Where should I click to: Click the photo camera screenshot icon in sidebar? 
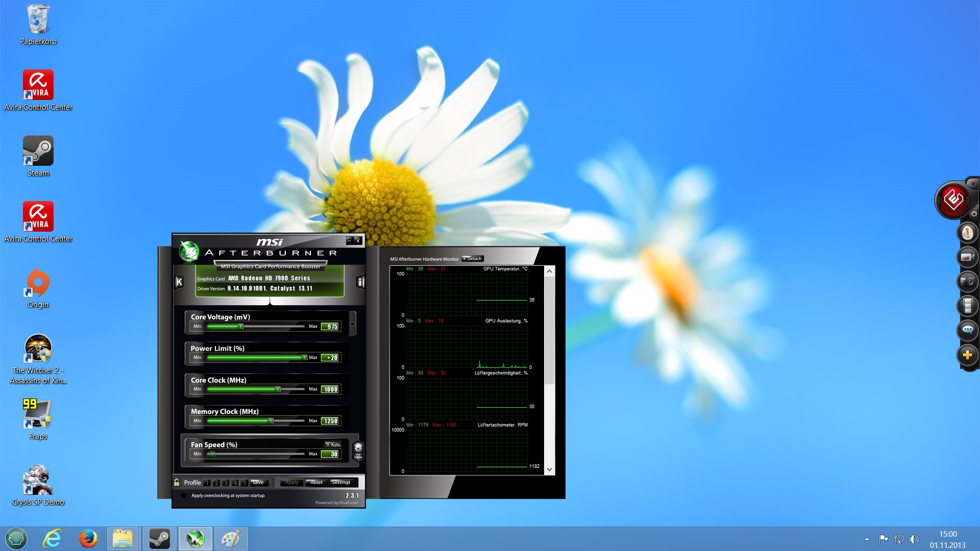pyautogui.click(x=967, y=281)
